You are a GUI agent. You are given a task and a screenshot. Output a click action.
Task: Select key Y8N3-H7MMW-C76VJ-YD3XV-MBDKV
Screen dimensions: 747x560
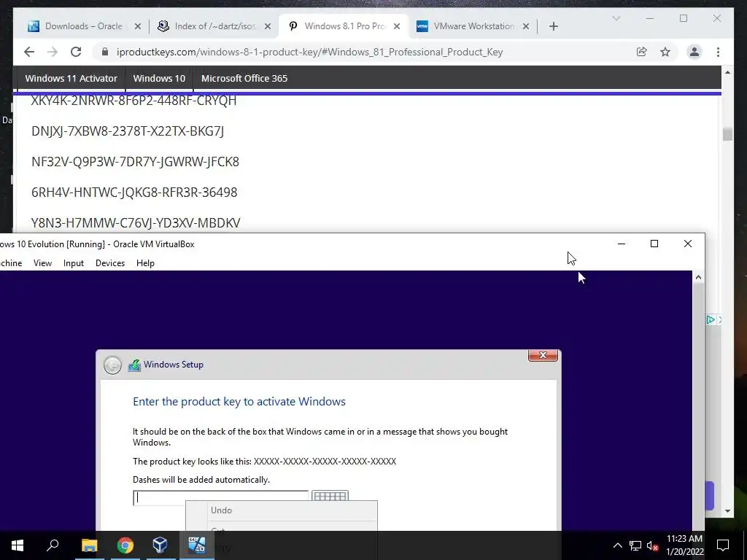[136, 222]
